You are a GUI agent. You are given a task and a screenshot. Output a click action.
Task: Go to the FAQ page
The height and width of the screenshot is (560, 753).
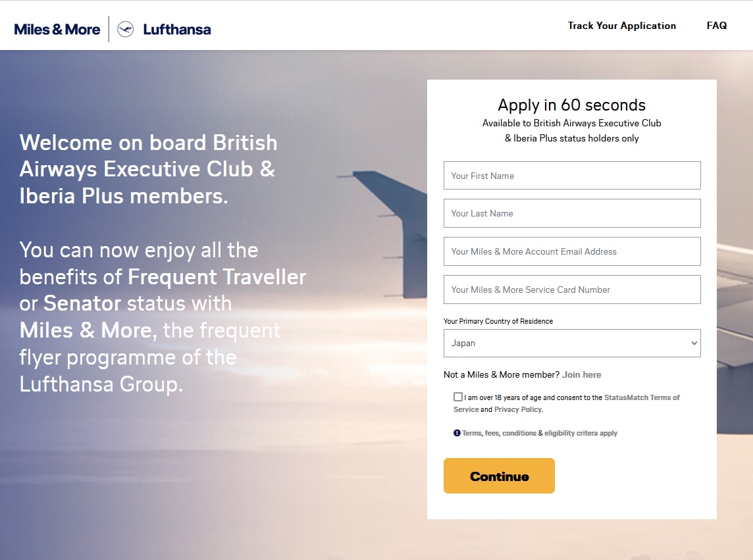(716, 26)
